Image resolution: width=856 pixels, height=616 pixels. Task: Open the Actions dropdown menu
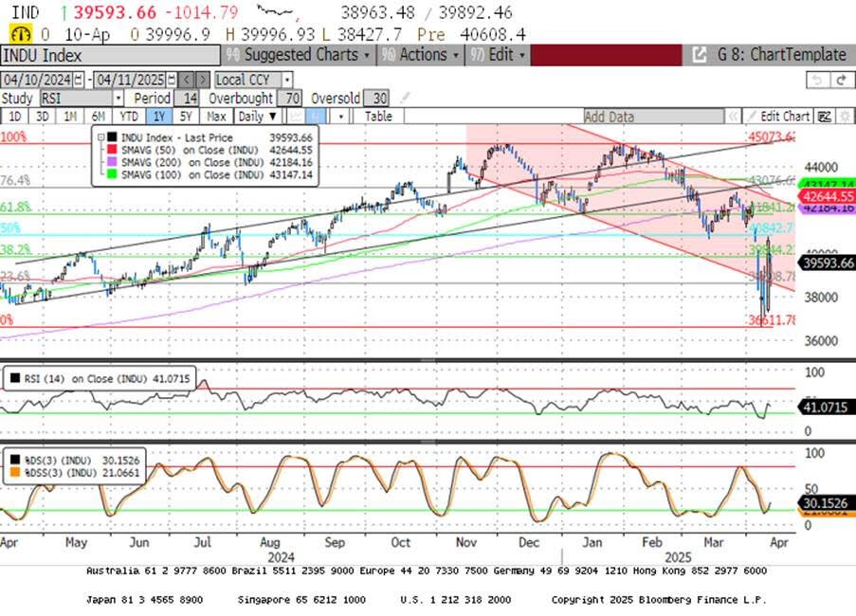click(x=420, y=55)
